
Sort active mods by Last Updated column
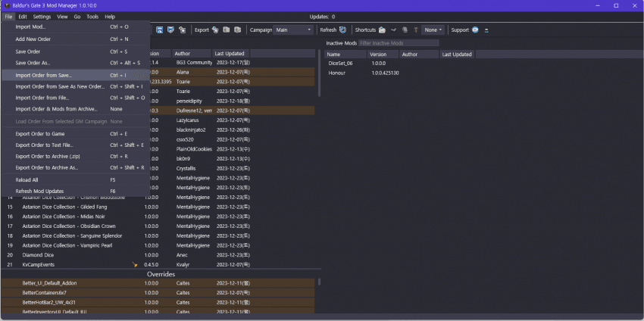coord(230,54)
